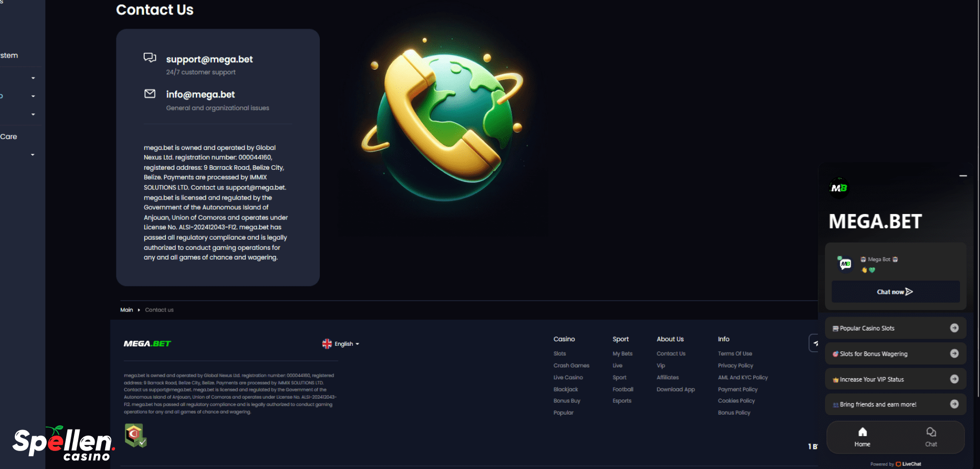Viewport: 980px width, 469px height.
Task: Expand the first sidebar dropdown arrow
Action: (x=33, y=78)
